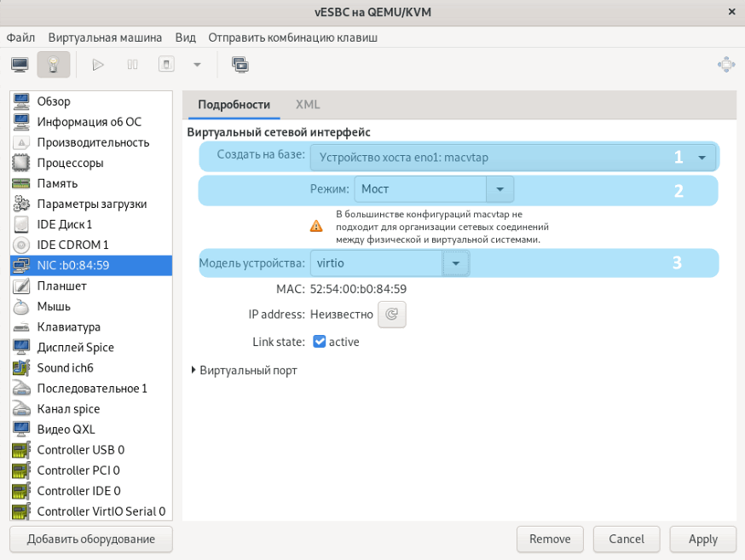Open the Виртуальная машина menu

(105, 38)
